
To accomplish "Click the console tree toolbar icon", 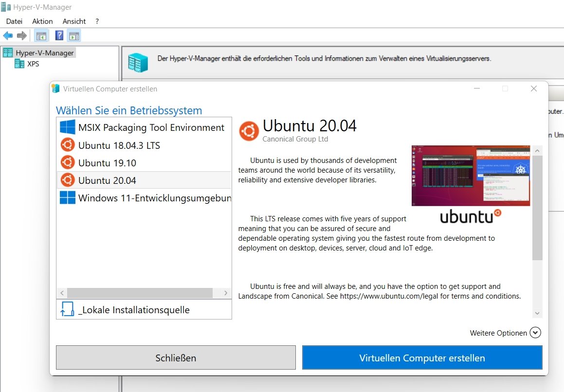I will click(x=41, y=35).
